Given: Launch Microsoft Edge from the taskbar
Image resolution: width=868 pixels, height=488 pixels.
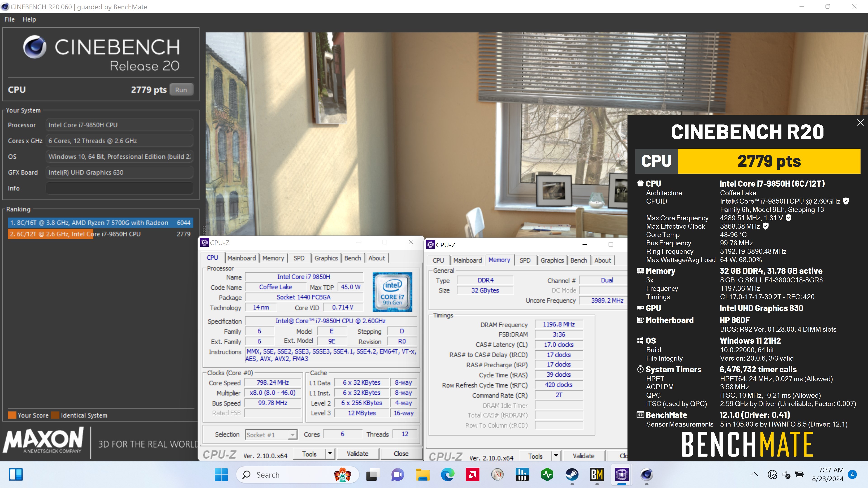Looking at the screenshot, I should [448, 474].
